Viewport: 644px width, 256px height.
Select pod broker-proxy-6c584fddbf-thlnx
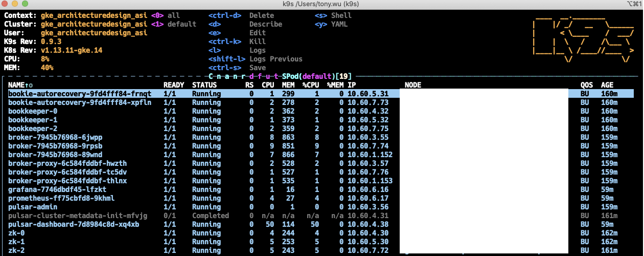(x=321, y=181)
